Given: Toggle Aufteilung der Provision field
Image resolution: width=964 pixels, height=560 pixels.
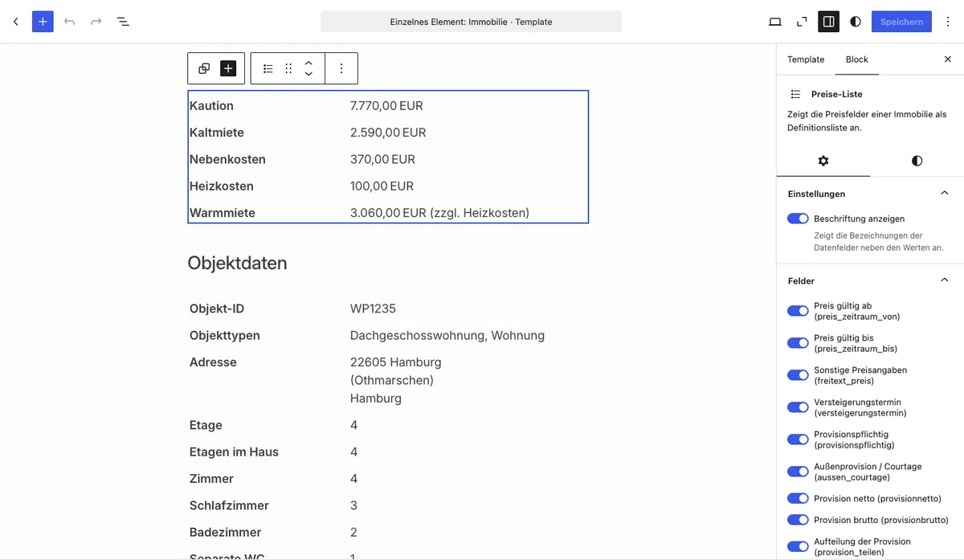Looking at the screenshot, I should point(798,546).
